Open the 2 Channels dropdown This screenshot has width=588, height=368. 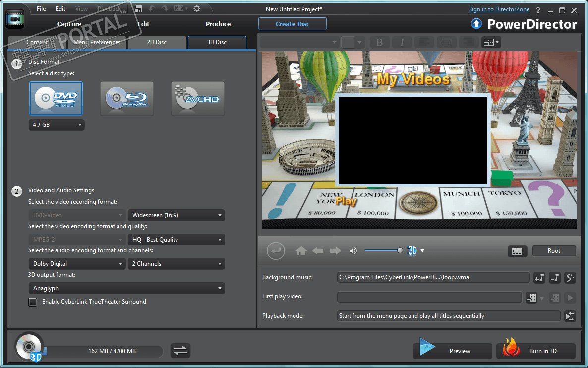(x=176, y=264)
